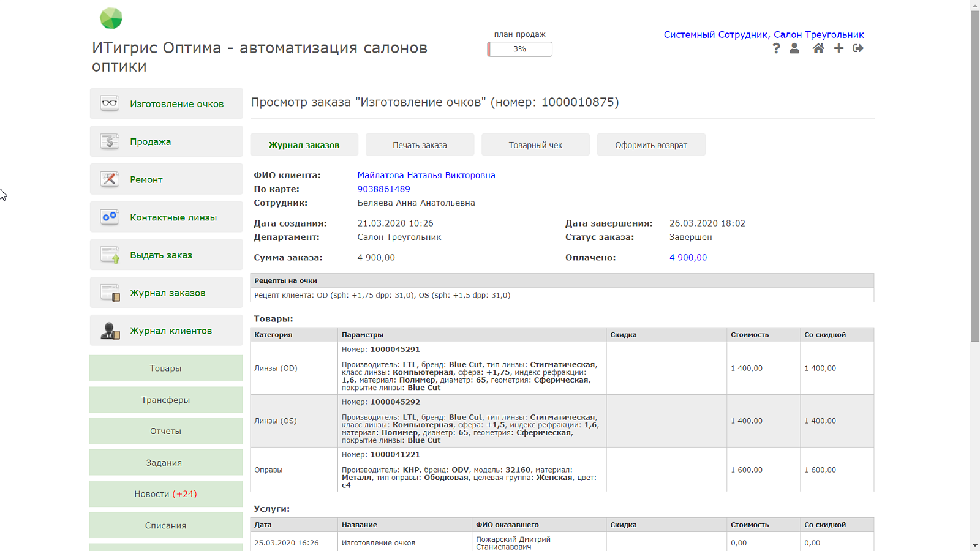This screenshot has height=551, width=980.
Task: Click the Печать заказа button
Action: [420, 144]
